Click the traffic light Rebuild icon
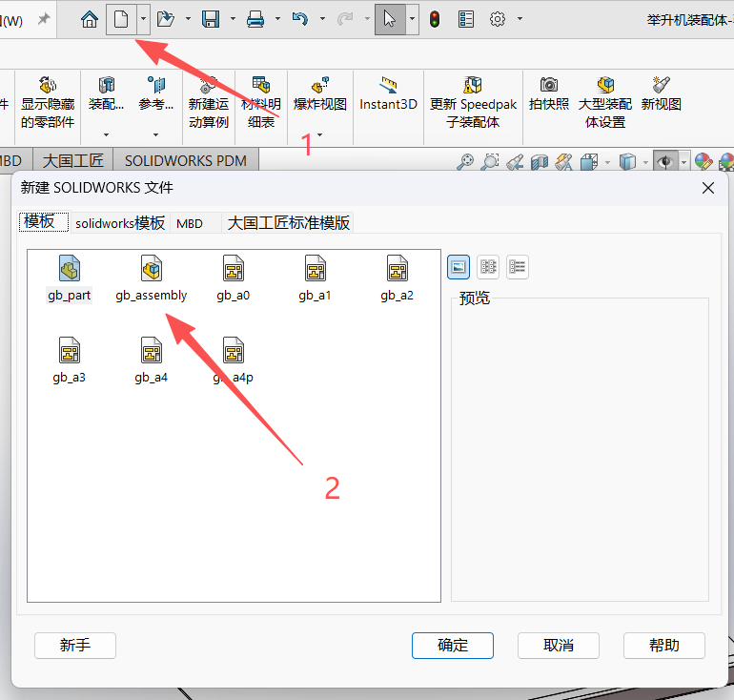 click(435, 19)
